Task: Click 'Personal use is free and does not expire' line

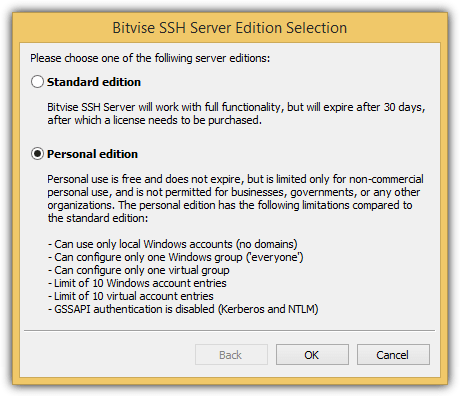Action: click(x=235, y=179)
